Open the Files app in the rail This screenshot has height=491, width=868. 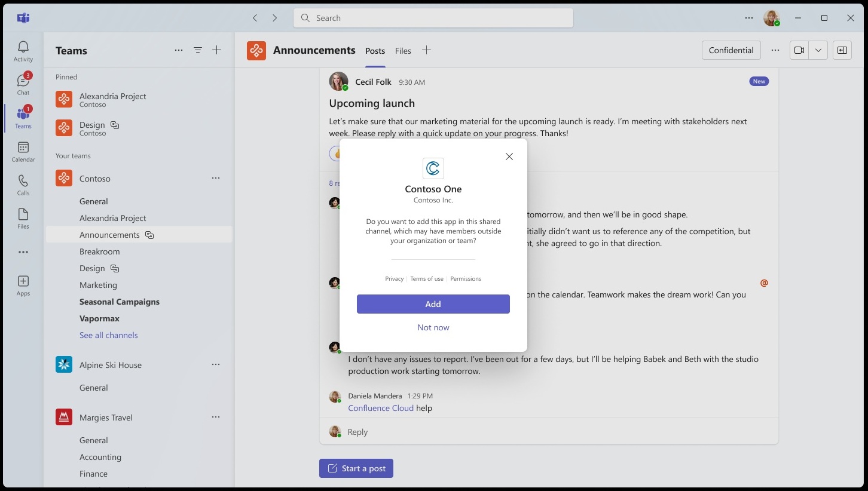point(23,219)
